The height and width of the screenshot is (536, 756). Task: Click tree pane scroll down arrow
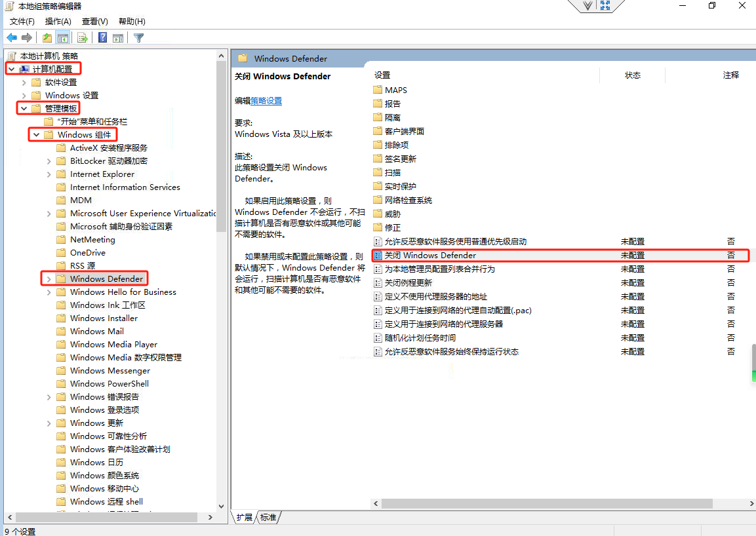tap(222, 506)
